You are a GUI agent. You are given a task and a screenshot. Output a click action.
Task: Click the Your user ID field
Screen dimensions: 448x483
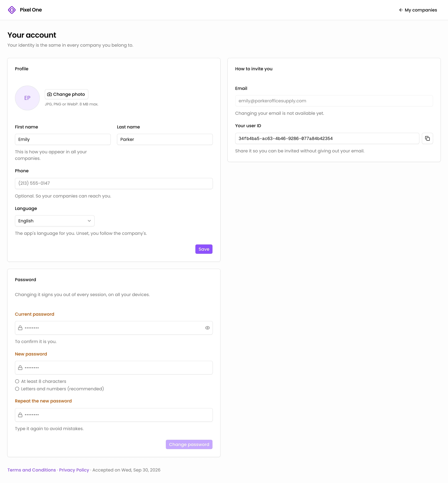(327, 138)
